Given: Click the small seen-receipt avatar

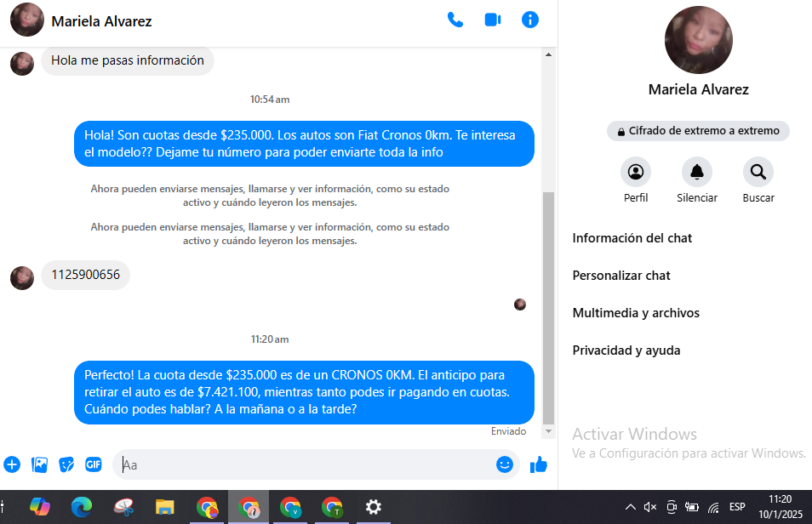Looking at the screenshot, I should pyautogui.click(x=520, y=305).
